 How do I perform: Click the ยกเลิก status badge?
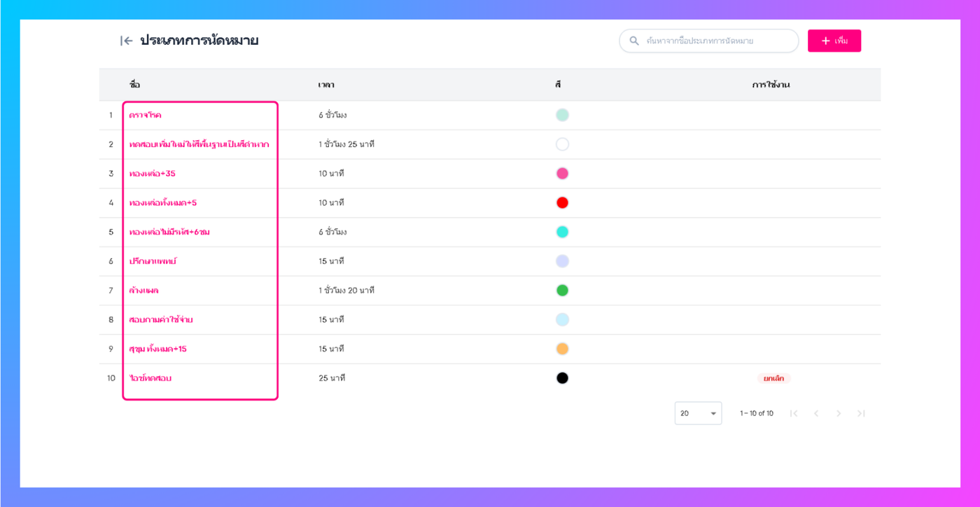(773, 378)
